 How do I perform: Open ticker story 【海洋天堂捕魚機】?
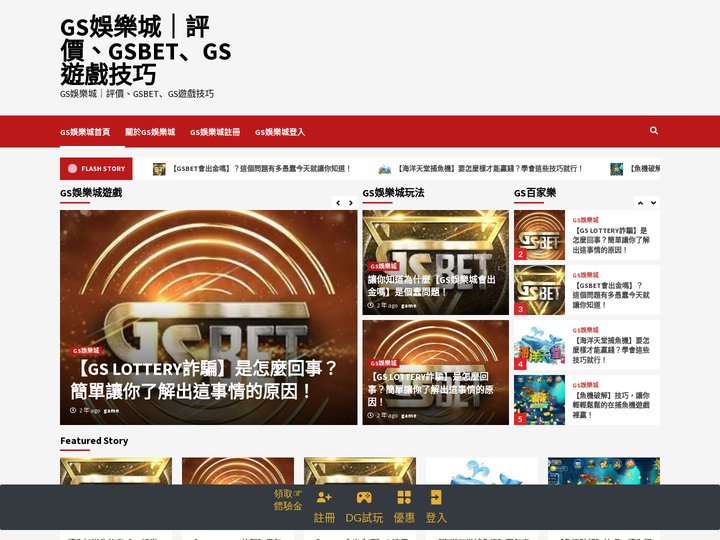489,169
